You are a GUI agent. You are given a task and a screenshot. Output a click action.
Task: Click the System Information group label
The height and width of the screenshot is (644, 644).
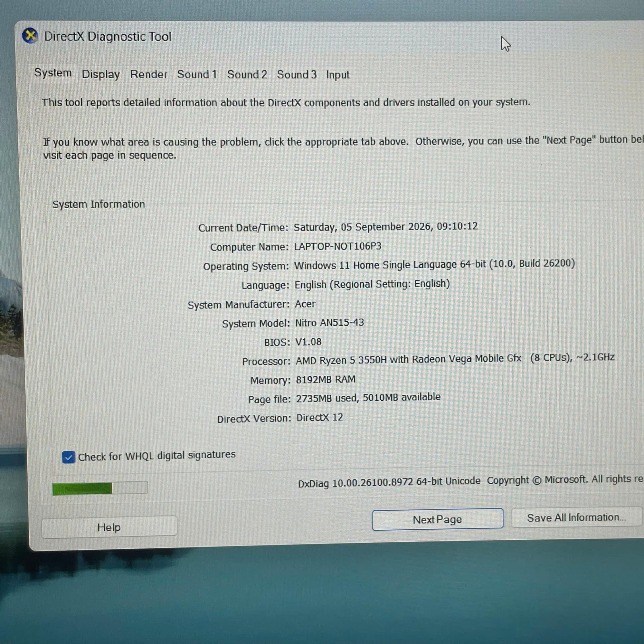click(x=99, y=204)
